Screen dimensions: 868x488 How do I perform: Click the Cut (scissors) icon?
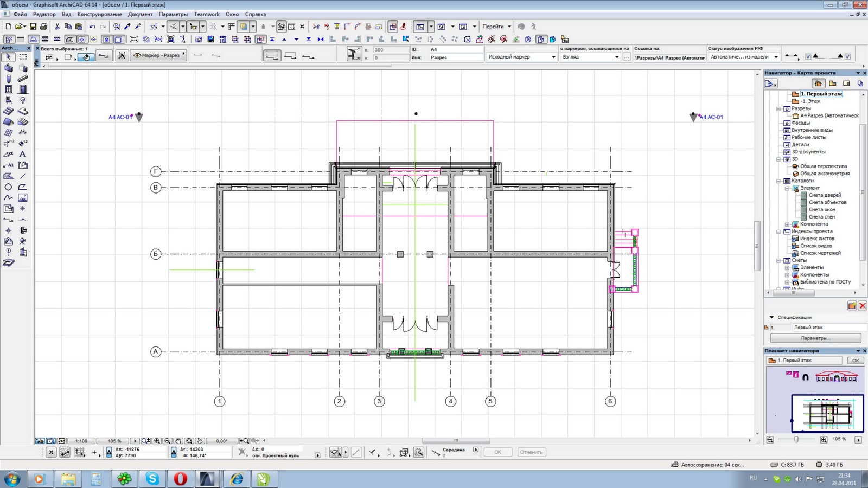(x=57, y=26)
